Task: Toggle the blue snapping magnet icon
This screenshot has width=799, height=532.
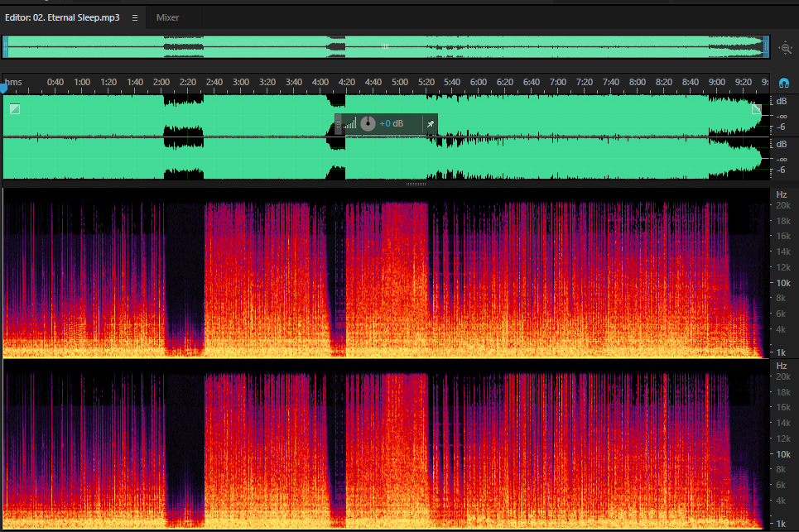Action: [784, 83]
